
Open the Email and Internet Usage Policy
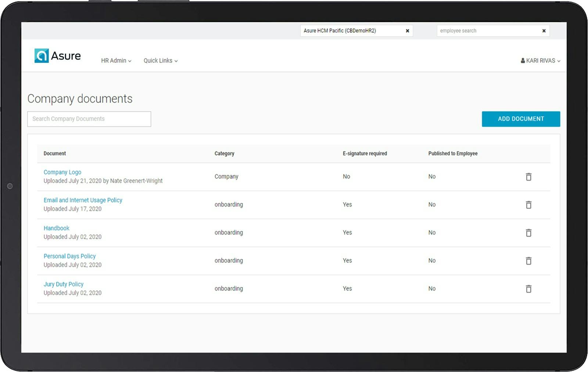[x=83, y=200]
